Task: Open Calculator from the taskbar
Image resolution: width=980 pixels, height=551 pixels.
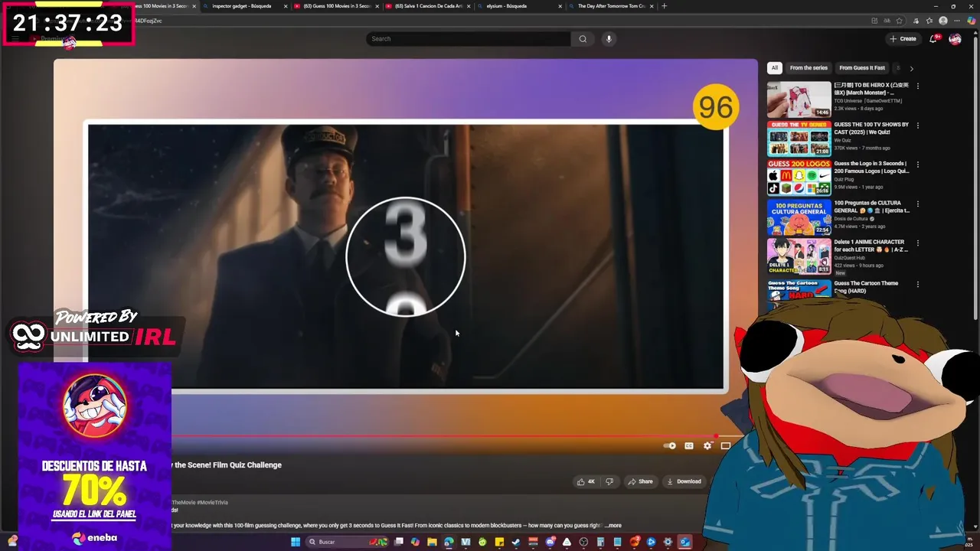Action: point(600,542)
